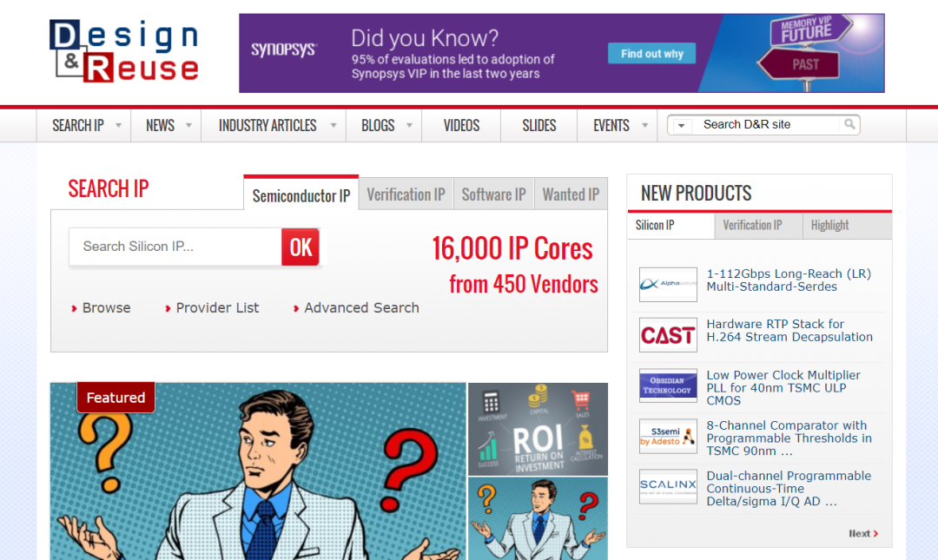Open Low Power Clock Multiplier PLL link

click(783, 388)
